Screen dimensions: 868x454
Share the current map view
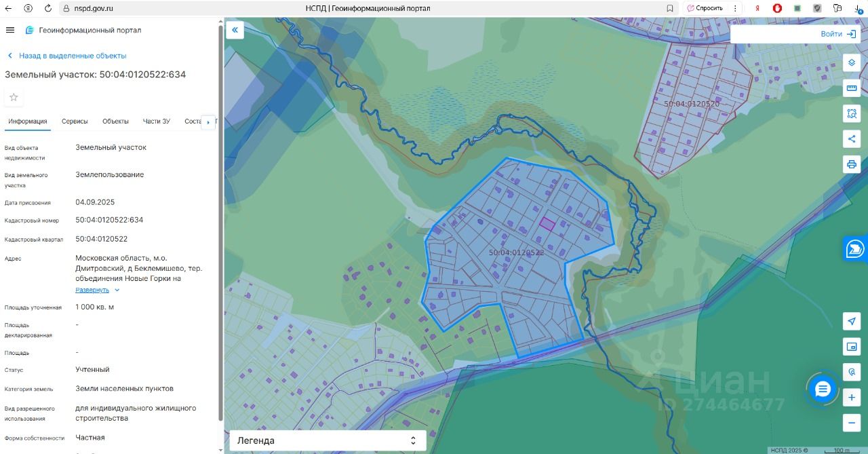click(852, 139)
